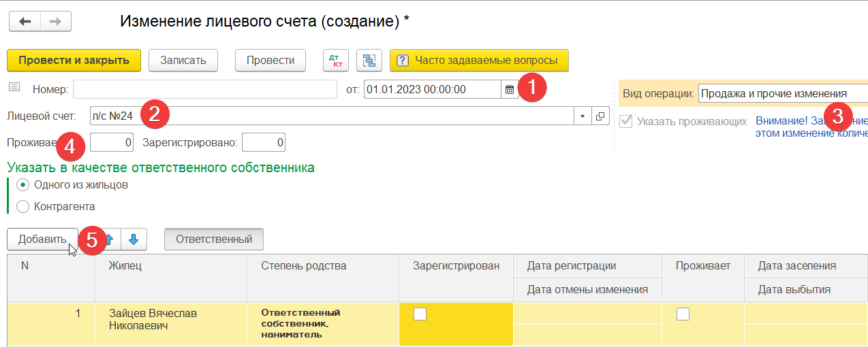Click the Записать button
The height and width of the screenshot is (347, 868).
click(x=183, y=60)
